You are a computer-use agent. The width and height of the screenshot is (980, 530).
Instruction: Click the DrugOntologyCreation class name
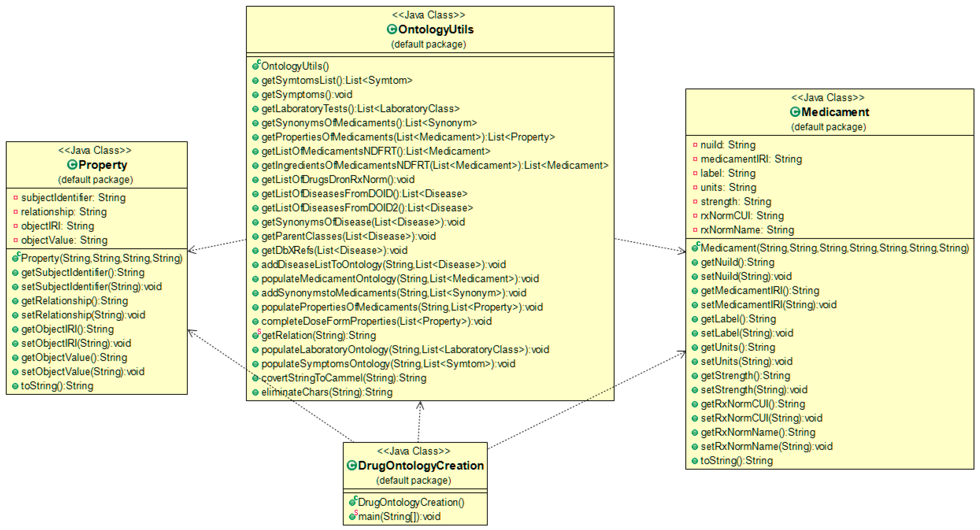point(420,465)
